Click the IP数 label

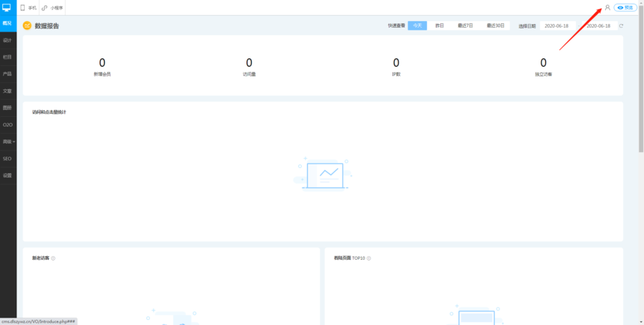point(396,74)
